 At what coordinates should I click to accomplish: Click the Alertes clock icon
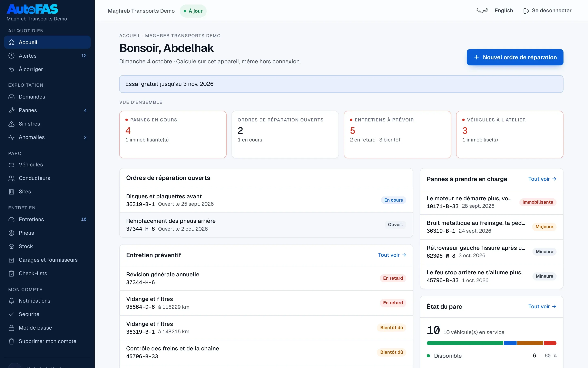(11, 56)
